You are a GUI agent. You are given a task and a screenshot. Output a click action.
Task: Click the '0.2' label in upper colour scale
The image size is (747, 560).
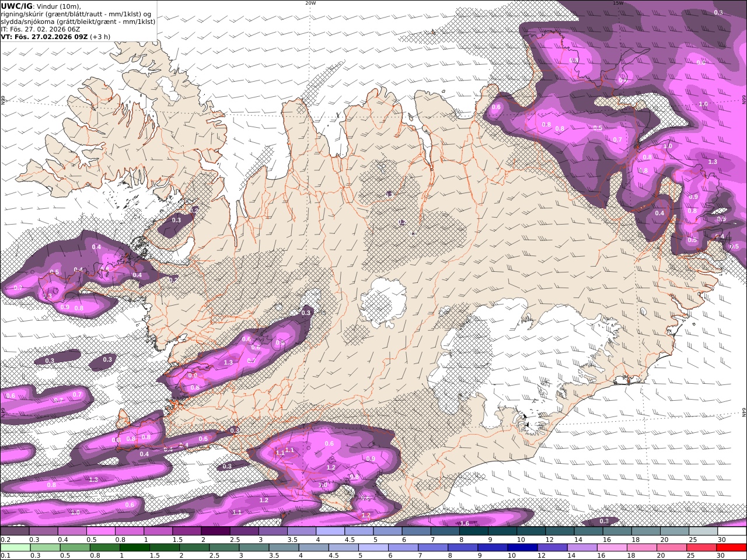click(x=5, y=540)
